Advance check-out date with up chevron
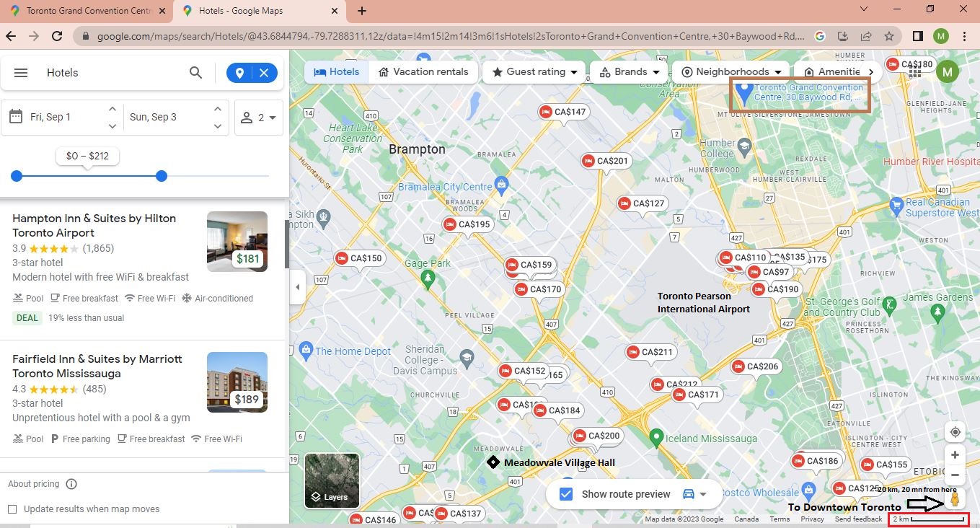The width and height of the screenshot is (980, 528). pyautogui.click(x=218, y=109)
